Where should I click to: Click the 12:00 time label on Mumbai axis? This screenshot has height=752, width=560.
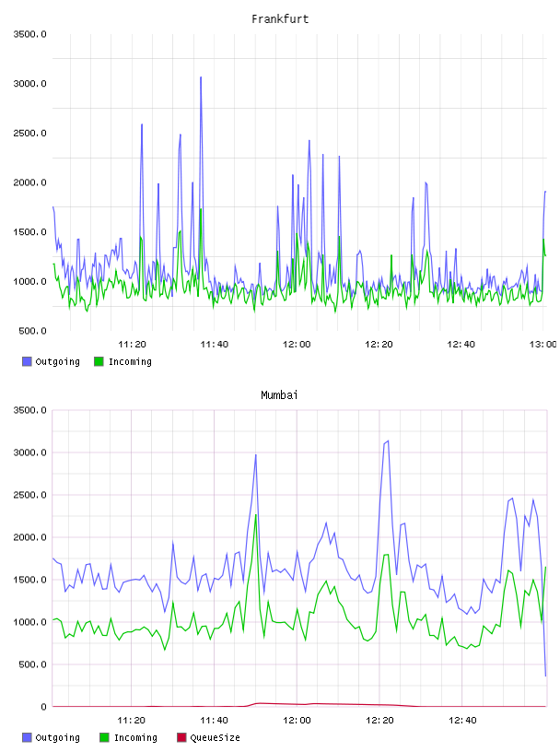297,721
